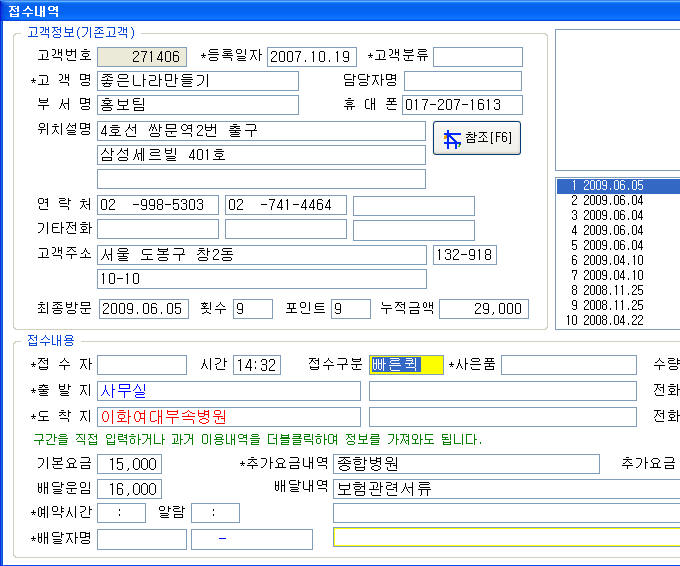Edit 고객명 field 좋은나라만들기

198,81
